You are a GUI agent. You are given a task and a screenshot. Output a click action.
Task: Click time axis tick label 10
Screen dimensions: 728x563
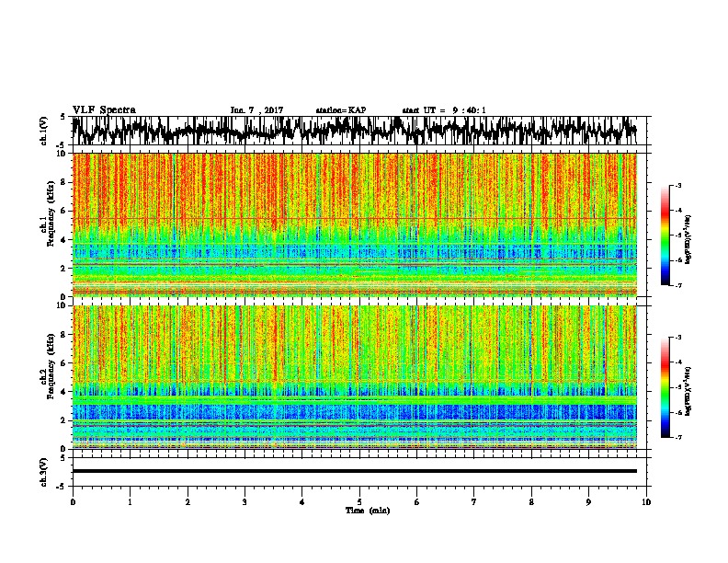click(646, 502)
